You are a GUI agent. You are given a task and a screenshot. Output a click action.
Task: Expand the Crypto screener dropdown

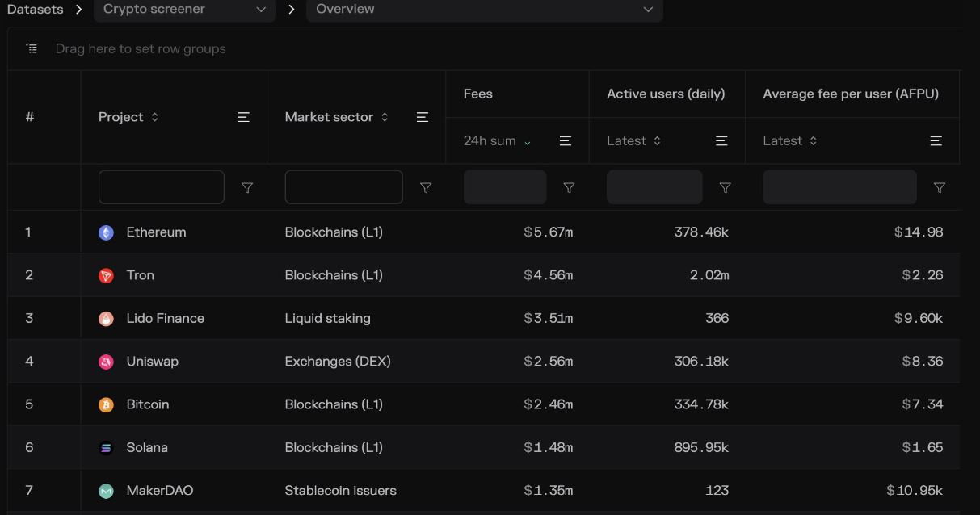point(184,10)
